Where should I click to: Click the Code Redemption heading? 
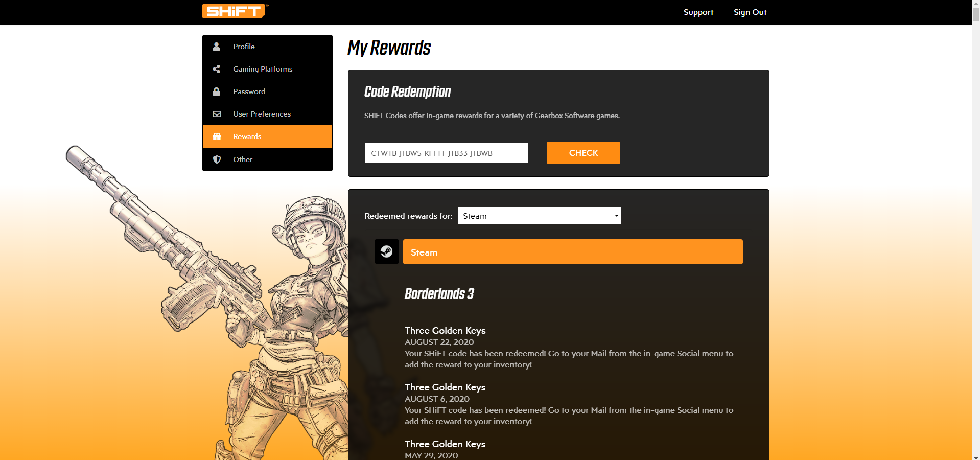pyautogui.click(x=408, y=91)
